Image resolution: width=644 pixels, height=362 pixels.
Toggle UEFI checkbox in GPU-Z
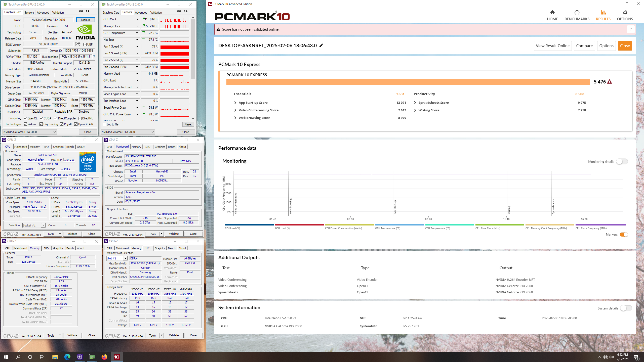(x=85, y=44)
